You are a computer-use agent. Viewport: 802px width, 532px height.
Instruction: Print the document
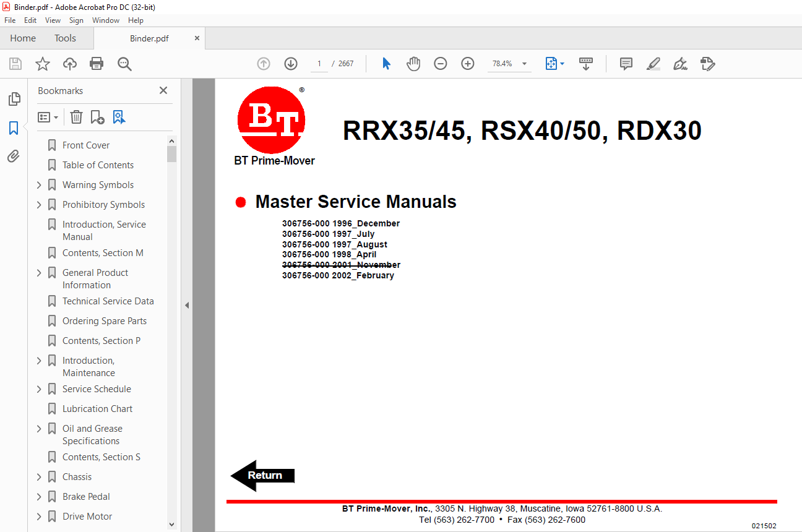coord(97,64)
